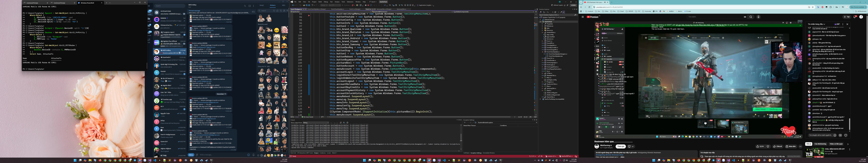Open more actions beside Mua sắm
The height and width of the screenshot is (163, 868).
coord(800,146)
